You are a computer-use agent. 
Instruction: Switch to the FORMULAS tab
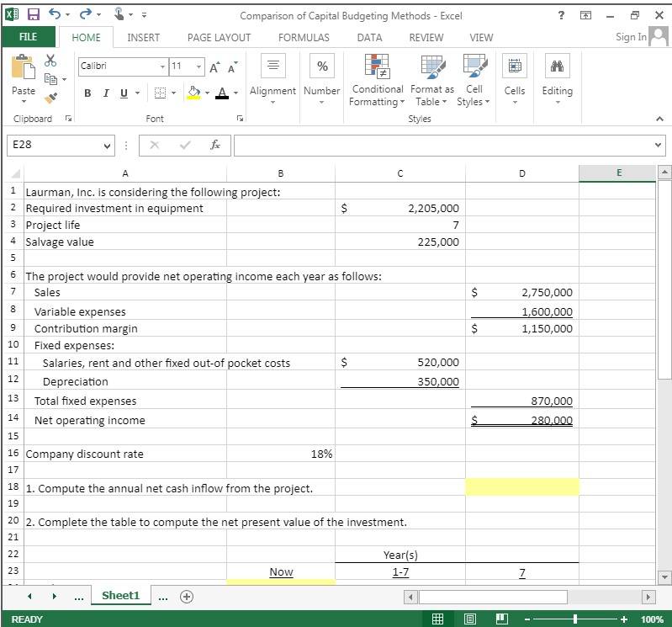pos(304,38)
